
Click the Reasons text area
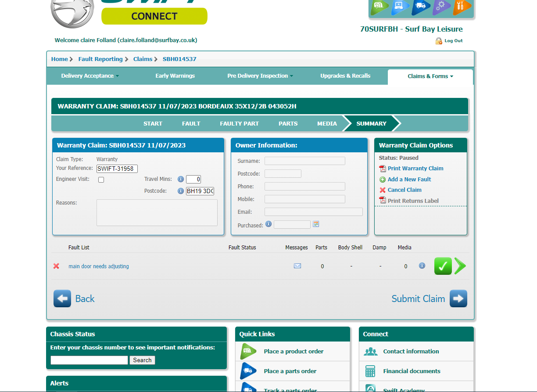[157, 212]
